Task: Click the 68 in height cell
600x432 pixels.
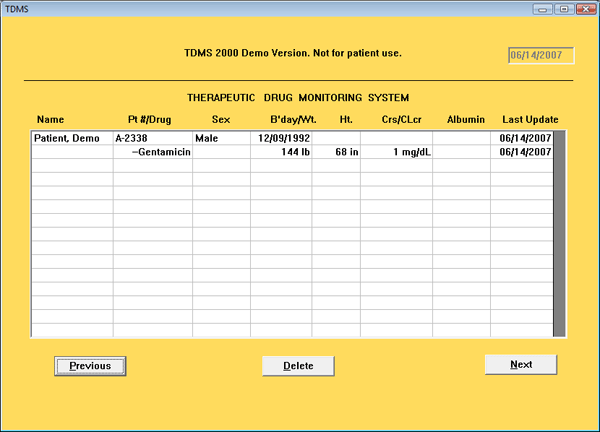Action: pyautogui.click(x=336, y=152)
